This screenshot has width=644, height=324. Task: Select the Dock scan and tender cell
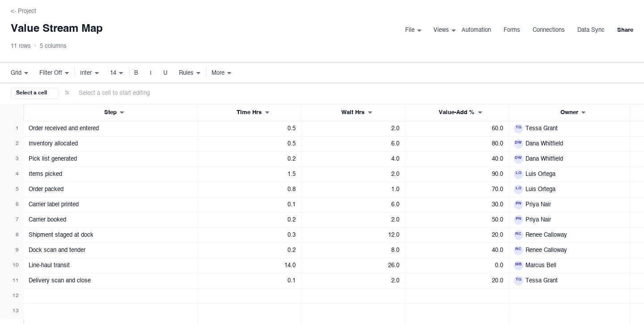coord(110,250)
